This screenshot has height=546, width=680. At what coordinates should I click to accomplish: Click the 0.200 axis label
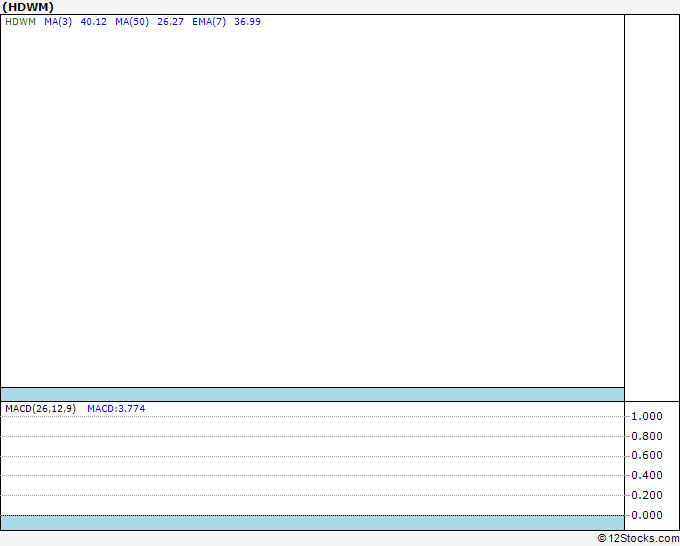pos(647,495)
